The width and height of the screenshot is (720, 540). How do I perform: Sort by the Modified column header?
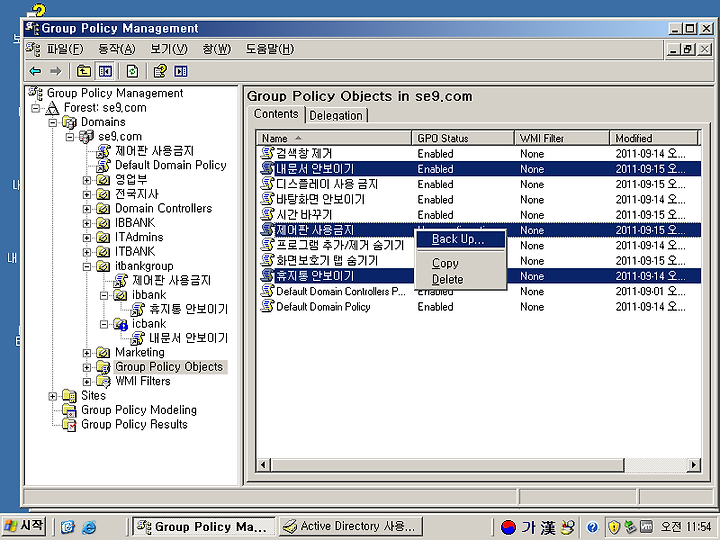[654, 138]
